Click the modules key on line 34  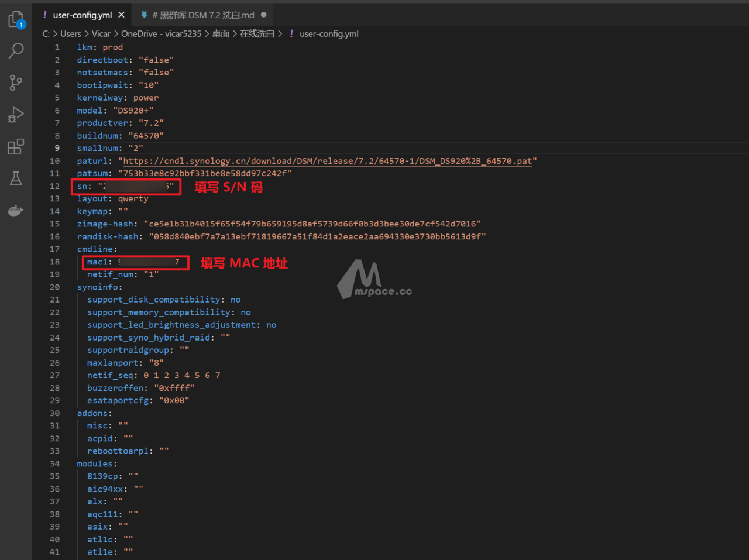95,464
